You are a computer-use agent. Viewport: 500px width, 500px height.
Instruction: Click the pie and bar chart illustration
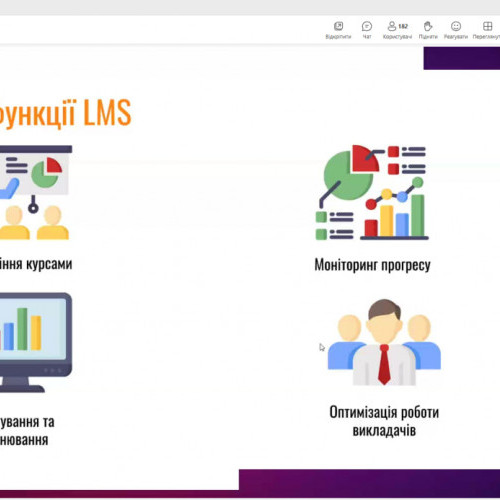pos(372,192)
